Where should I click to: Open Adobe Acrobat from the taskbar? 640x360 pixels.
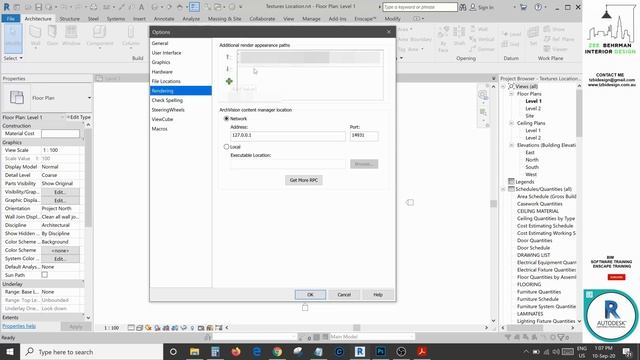tap(422, 351)
